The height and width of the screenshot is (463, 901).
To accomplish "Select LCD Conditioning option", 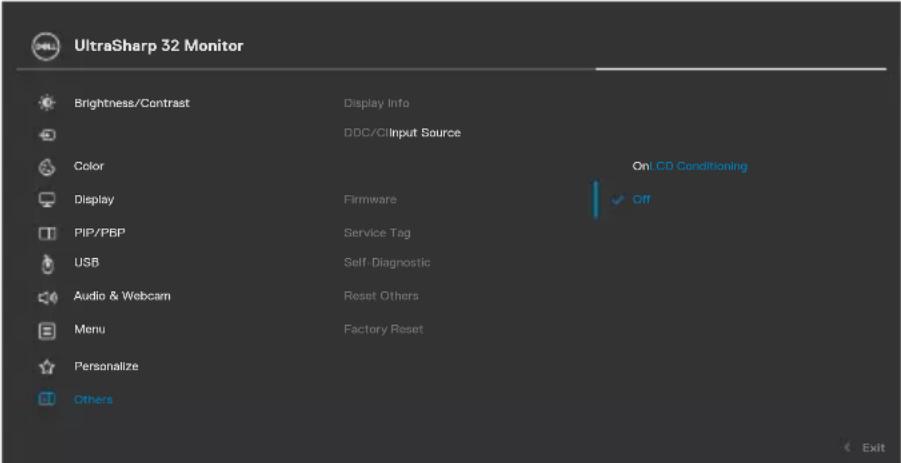I will pyautogui.click(x=698, y=166).
